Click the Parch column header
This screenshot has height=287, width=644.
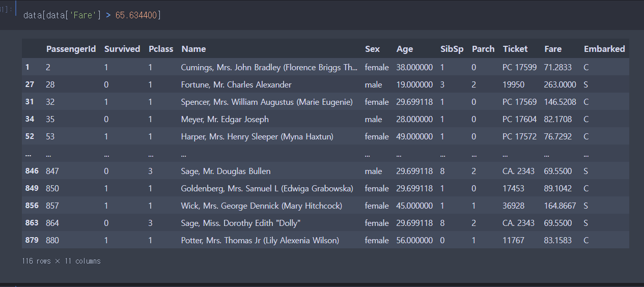tap(483, 49)
